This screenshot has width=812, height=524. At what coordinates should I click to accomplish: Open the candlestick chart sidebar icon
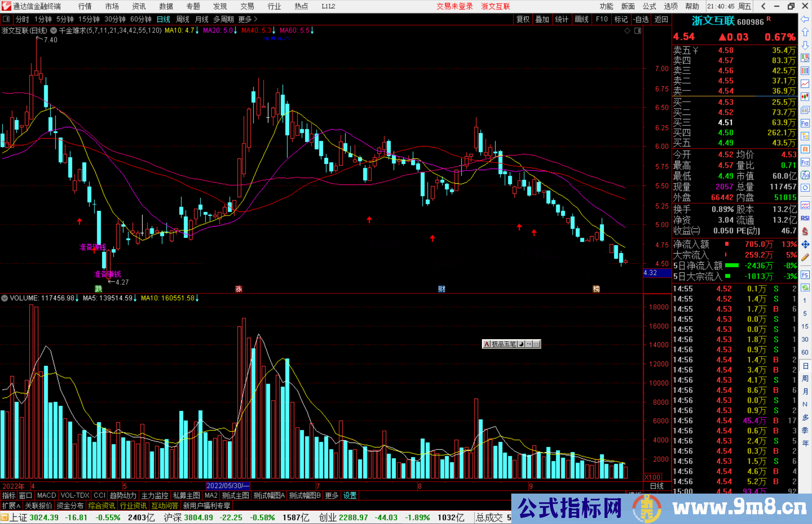(x=805, y=97)
